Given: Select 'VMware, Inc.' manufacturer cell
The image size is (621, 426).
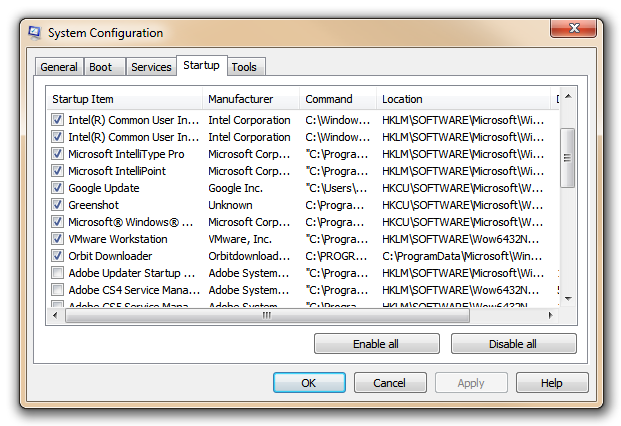Looking at the screenshot, I should click(x=240, y=239).
